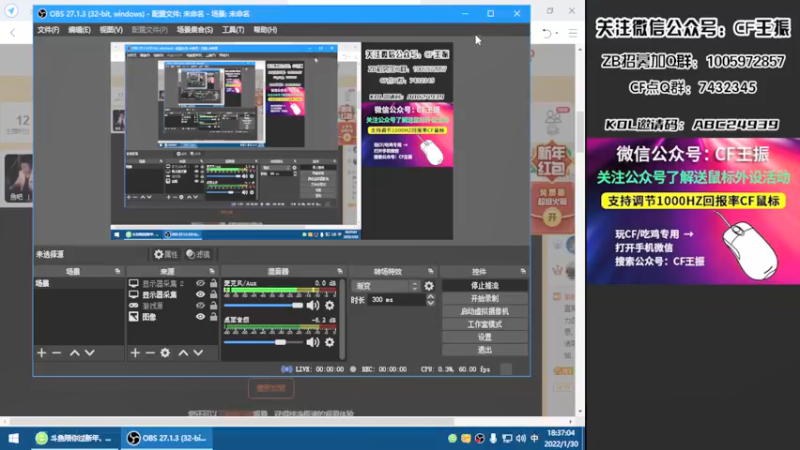Image resolution: width=800 pixels, height=450 pixels.
Task: Open 麦克风/Aux audio settings gear
Action: [x=330, y=306]
